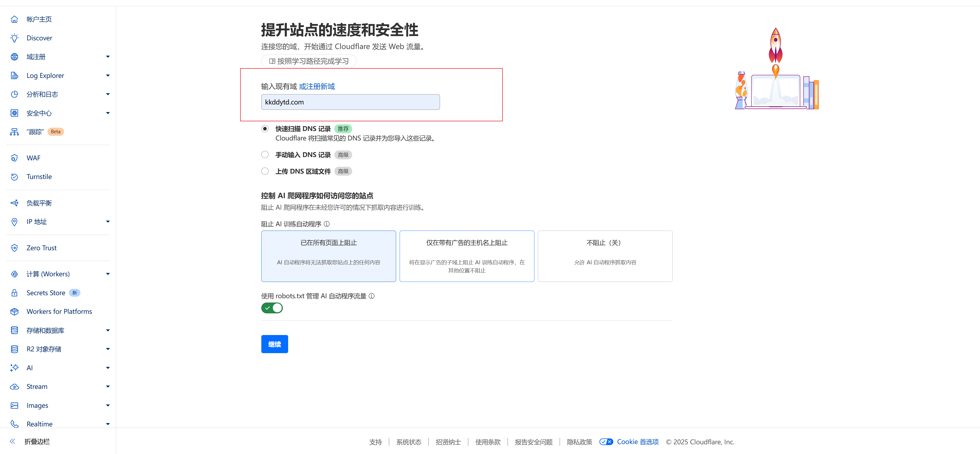Image resolution: width=980 pixels, height=454 pixels.
Task: Choose 不阻止（关）option card
Action: 605,256
